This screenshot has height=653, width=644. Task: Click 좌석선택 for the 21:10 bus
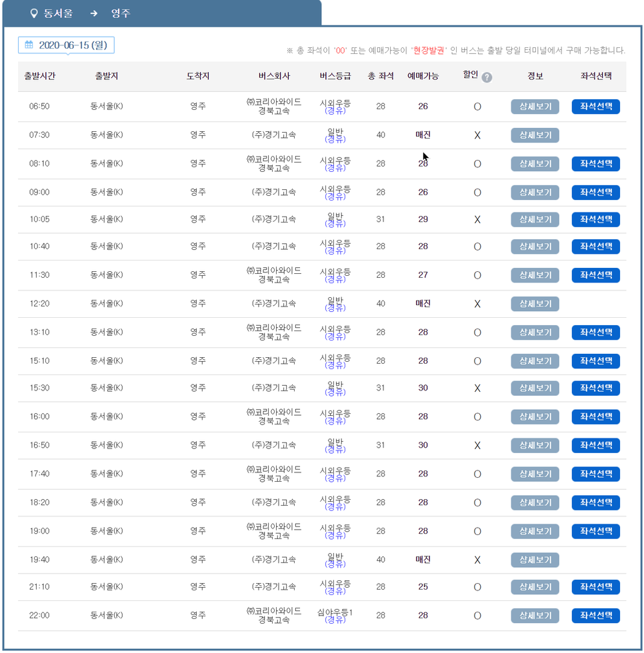click(x=596, y=587)
